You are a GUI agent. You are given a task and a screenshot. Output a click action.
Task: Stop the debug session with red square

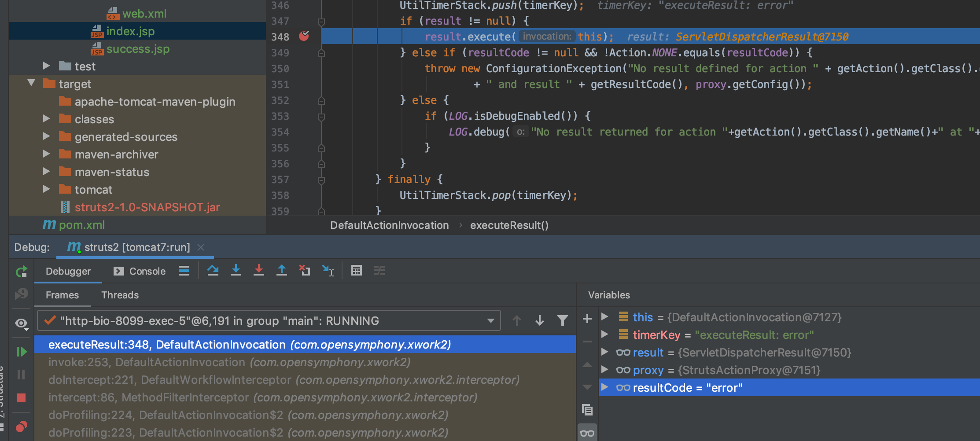coord(21,398)
